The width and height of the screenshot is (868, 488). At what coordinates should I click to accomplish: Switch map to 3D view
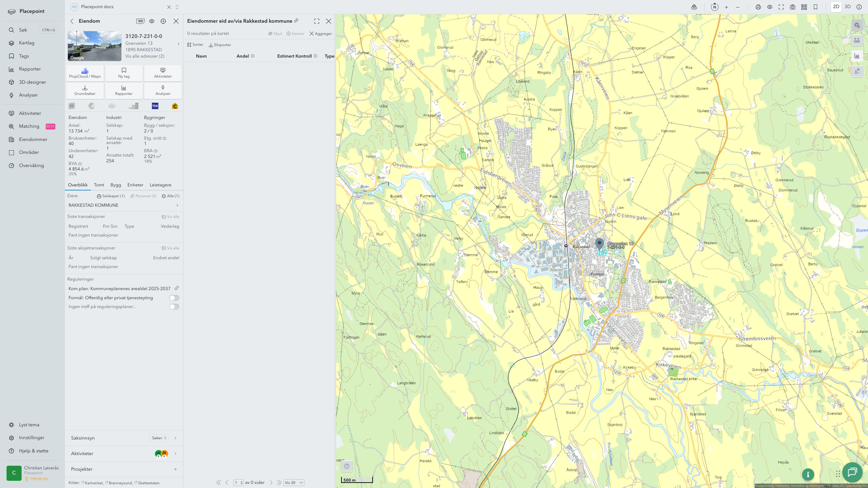848,7
